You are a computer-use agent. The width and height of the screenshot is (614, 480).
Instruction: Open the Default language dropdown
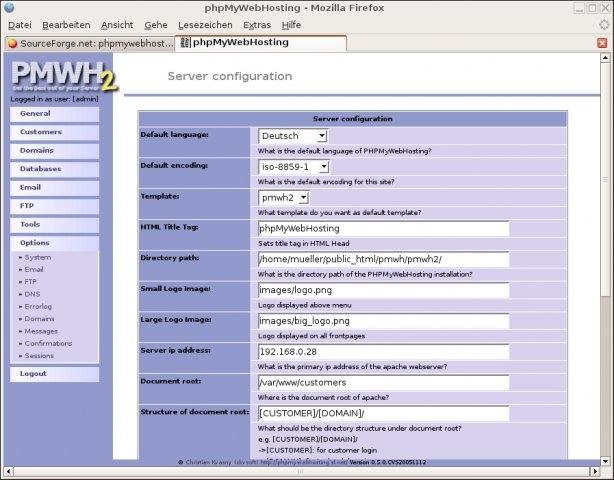pos(293,136)
